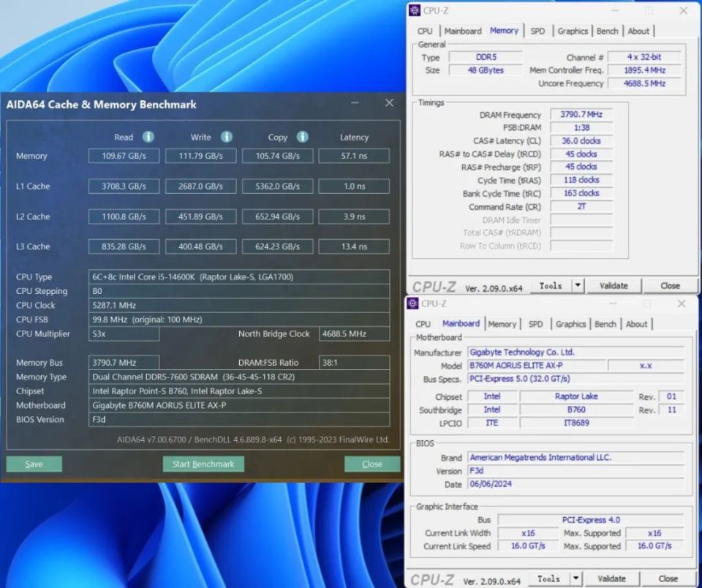Viewport: 702px width, 588px height.
Task: Switch to CPU tab in top CPU-Z window
Action: 425,31
